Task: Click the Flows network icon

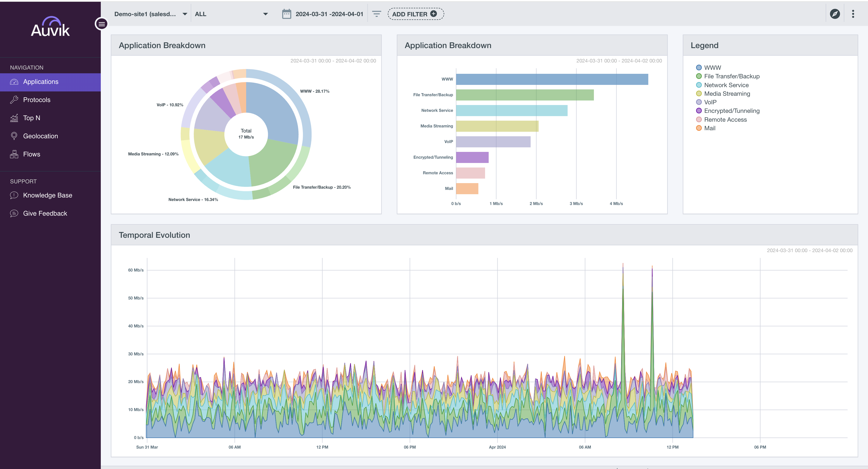Action: [14, 154]
